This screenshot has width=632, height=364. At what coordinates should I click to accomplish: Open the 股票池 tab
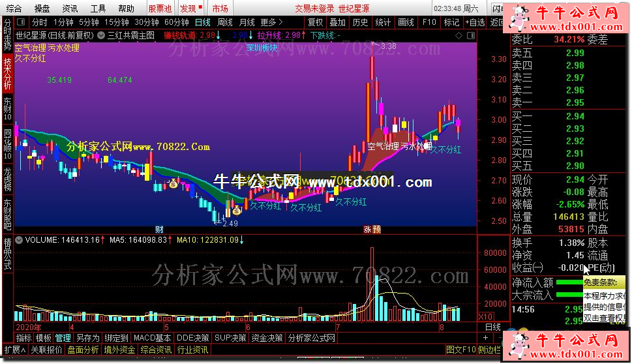tap(160, 8)
